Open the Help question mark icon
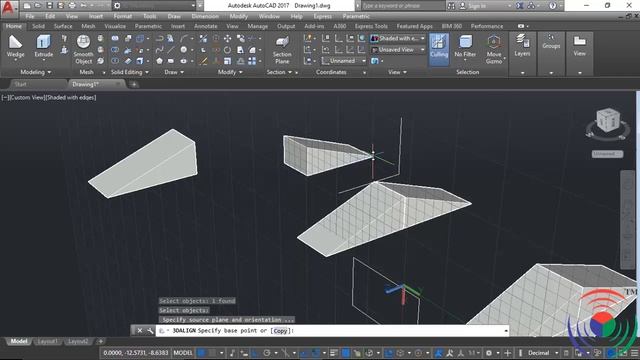640x360 pixels. 552,6
